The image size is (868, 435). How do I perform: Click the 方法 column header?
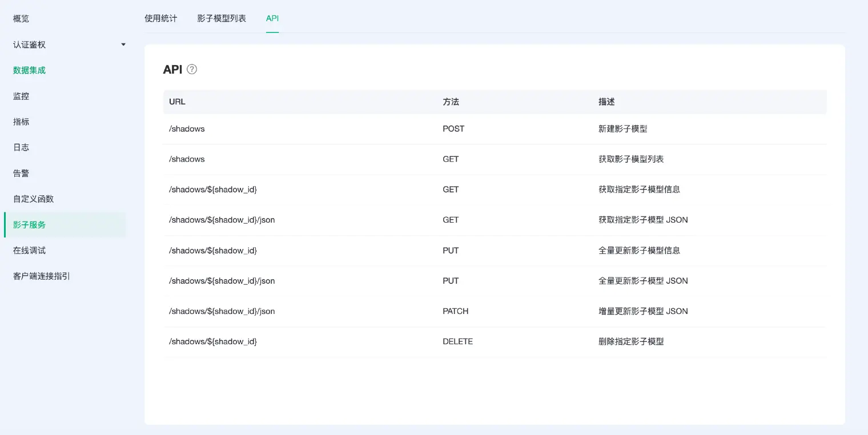(451, 102)
